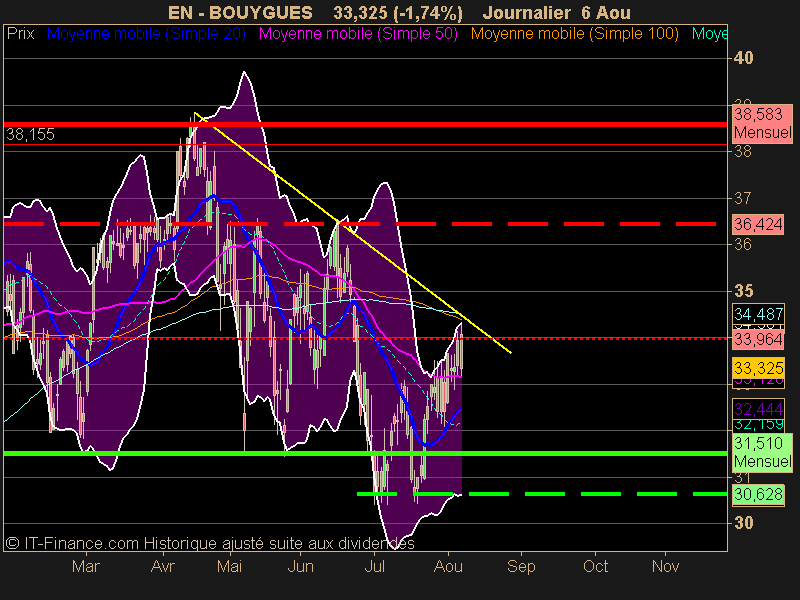
Task: Click the '37' price axis label
Action: click(x=743, y=198)
